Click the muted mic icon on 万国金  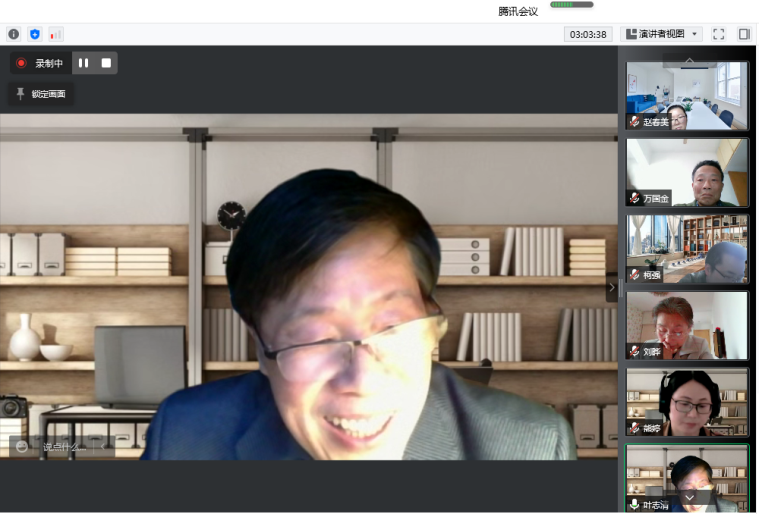point(635,198)
